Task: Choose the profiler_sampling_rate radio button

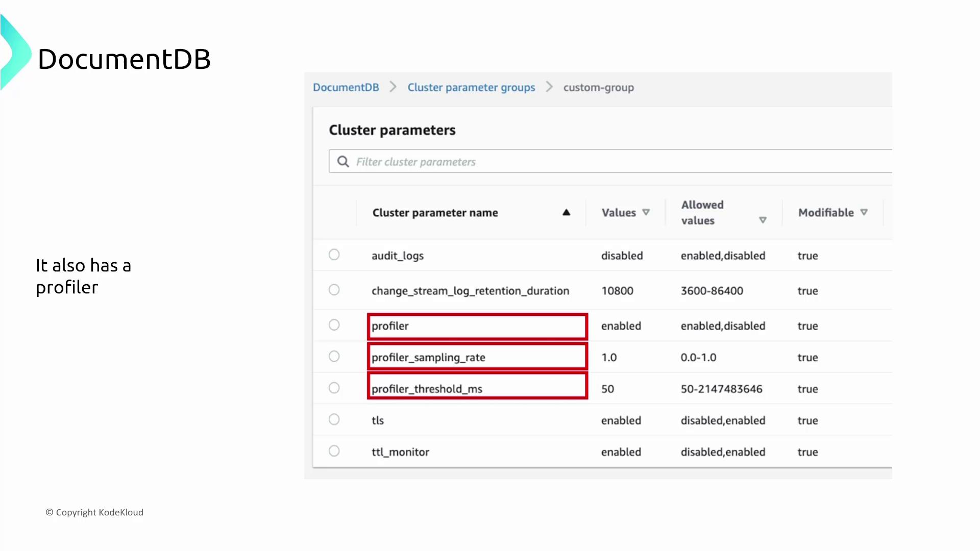Action: coord(334,357)
